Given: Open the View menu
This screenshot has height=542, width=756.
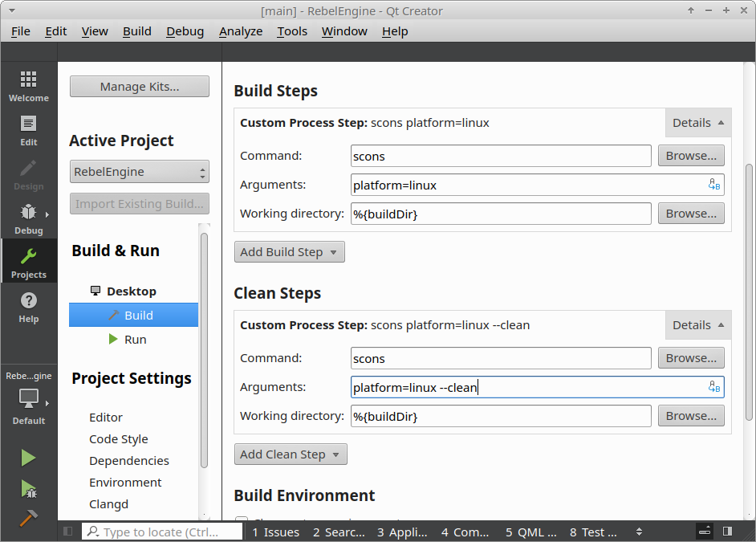Looking at the screenshot, I should [x=95, y=31].
